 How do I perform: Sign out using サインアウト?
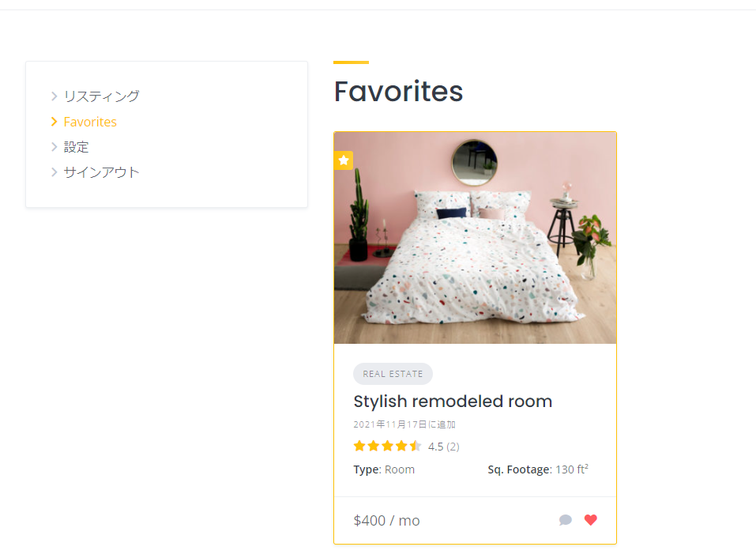pos(101,172)
